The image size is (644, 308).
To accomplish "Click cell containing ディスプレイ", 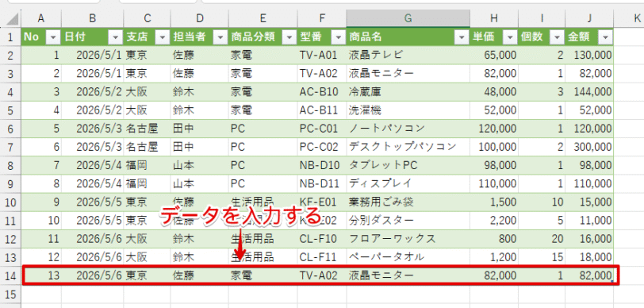I will (x=408, y=183).
